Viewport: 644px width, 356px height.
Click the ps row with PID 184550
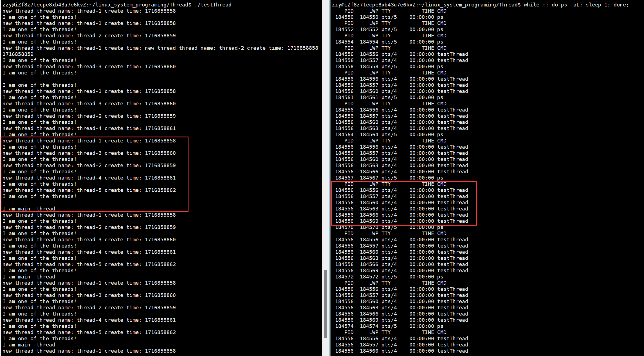[389, 17]
